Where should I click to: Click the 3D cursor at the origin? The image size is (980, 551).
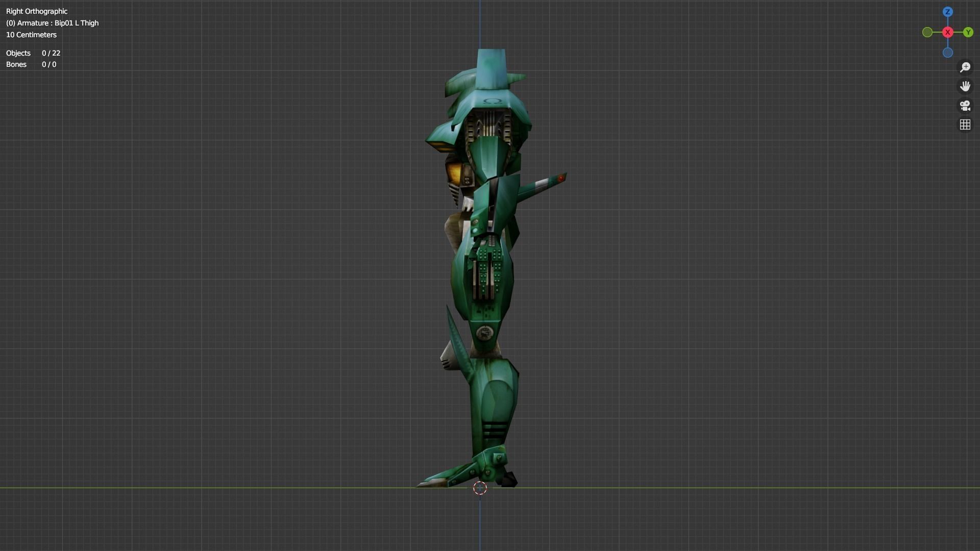pyautogui.click(x=480, y=488)
